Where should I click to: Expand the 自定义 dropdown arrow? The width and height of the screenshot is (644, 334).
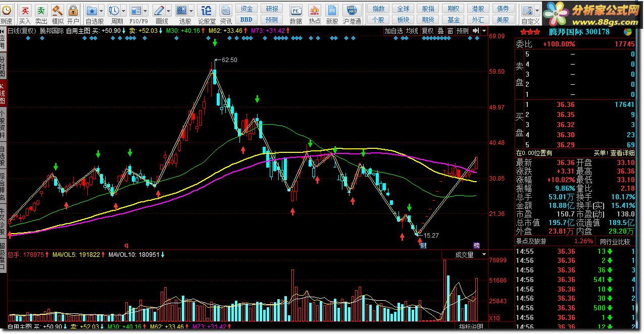537,11
